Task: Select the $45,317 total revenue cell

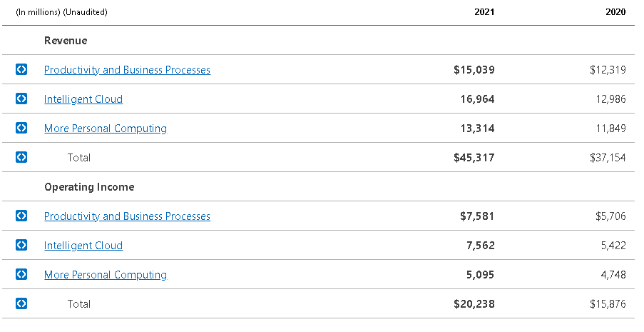Action: 474,158
